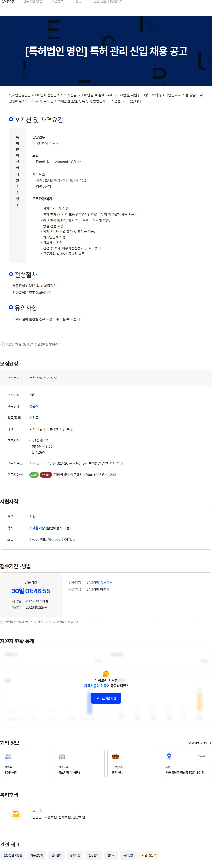Viewport: 212px width, 868px height.
Task: Click the start date 2026.09.22(화)
Action: [x=38, y=601]
